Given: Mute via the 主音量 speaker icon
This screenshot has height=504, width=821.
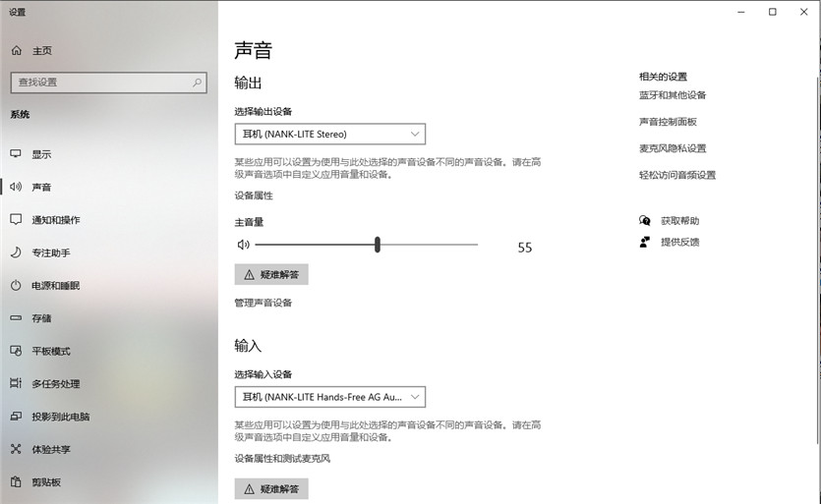Looking at the screenshot, I should click(243, 245).
